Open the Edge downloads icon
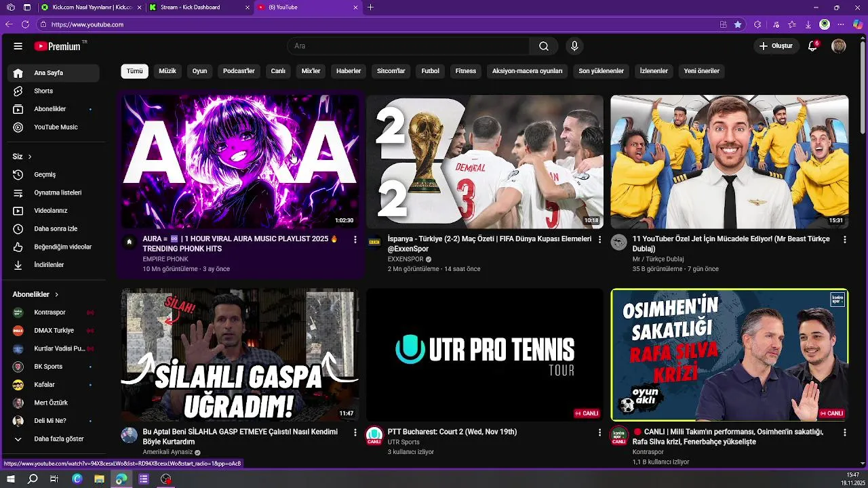Image resolution: width=868 pixels, height=488 pixels. (x=808, y=24)
